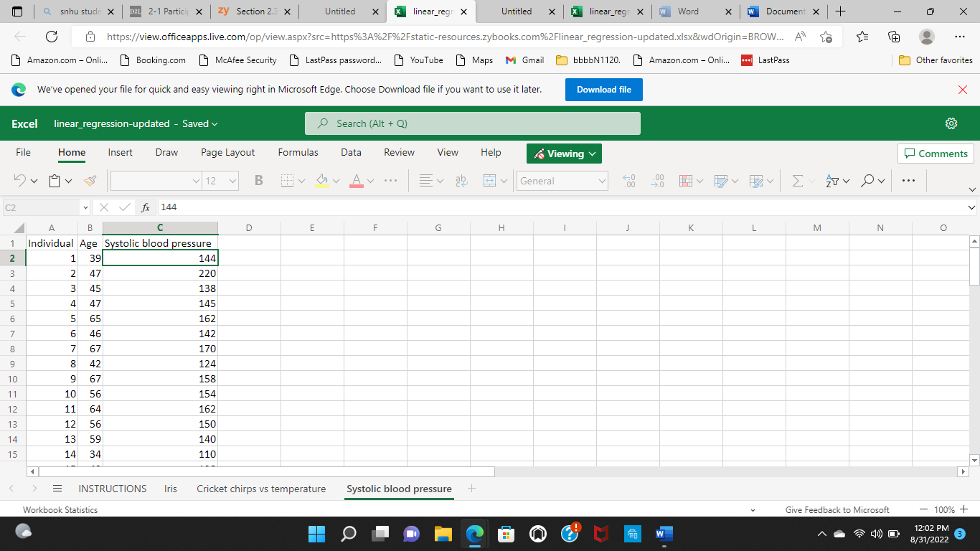Screen dimensions: 980x551
Task: Toggle Bold formatting button
Action: pos(259,181)
